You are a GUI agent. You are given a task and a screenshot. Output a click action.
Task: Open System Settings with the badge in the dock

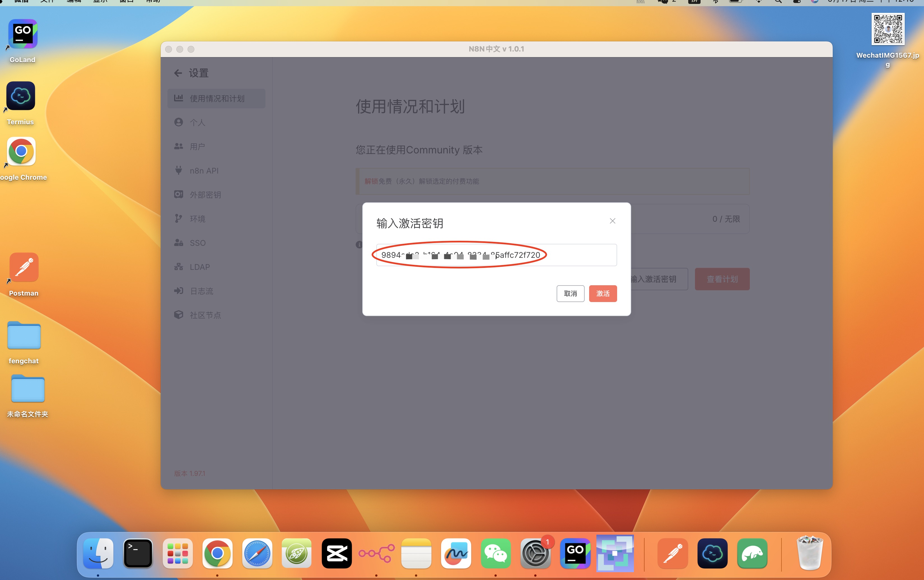coord(536,553)
